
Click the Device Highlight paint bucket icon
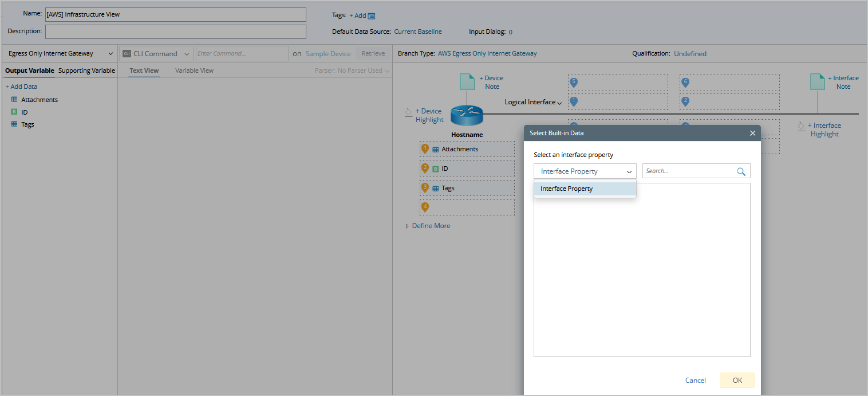(x=408, y=111)
